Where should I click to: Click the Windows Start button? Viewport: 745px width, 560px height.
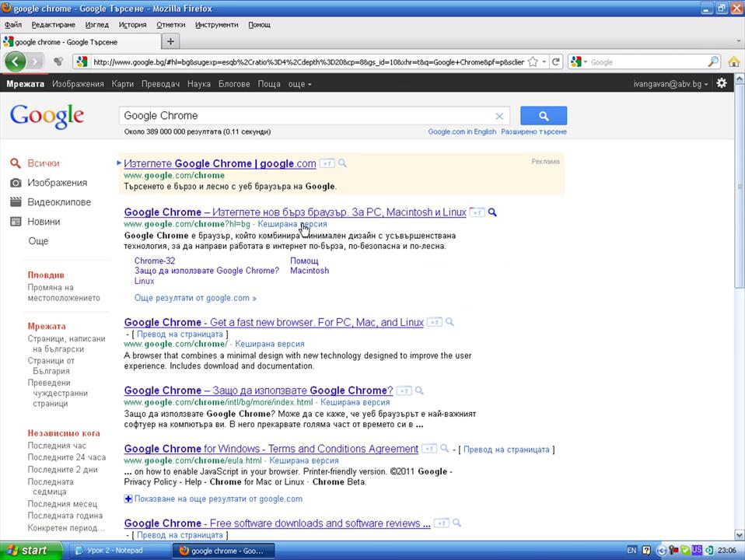coord(27,551)
